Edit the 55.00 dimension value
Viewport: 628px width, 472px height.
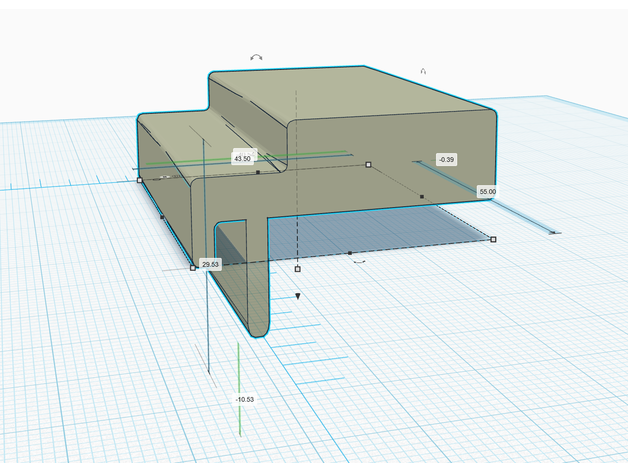click(x=487, y=191)
